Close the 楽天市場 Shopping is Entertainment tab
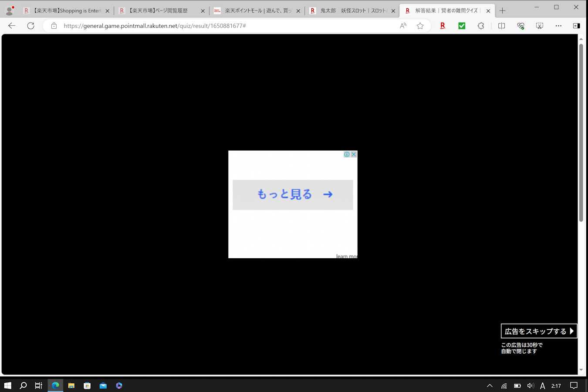Screen dimensions: 588x392 [x=108, y=11]
